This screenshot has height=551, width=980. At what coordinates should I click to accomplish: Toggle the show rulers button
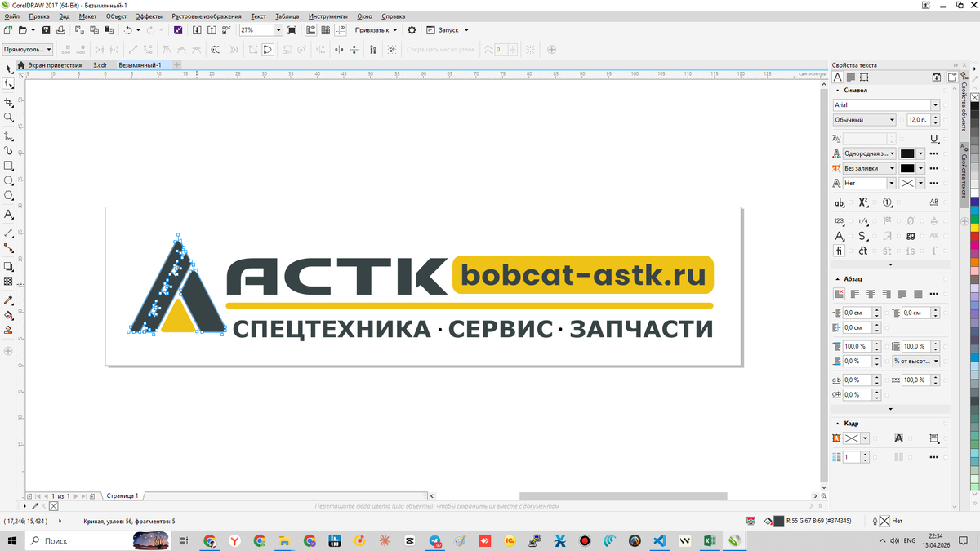(311, 30)
